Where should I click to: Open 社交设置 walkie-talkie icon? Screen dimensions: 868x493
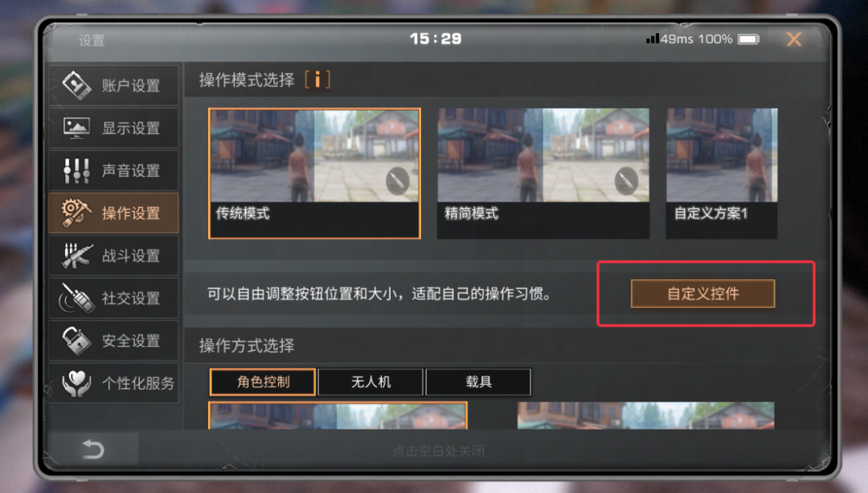(76, 298)
